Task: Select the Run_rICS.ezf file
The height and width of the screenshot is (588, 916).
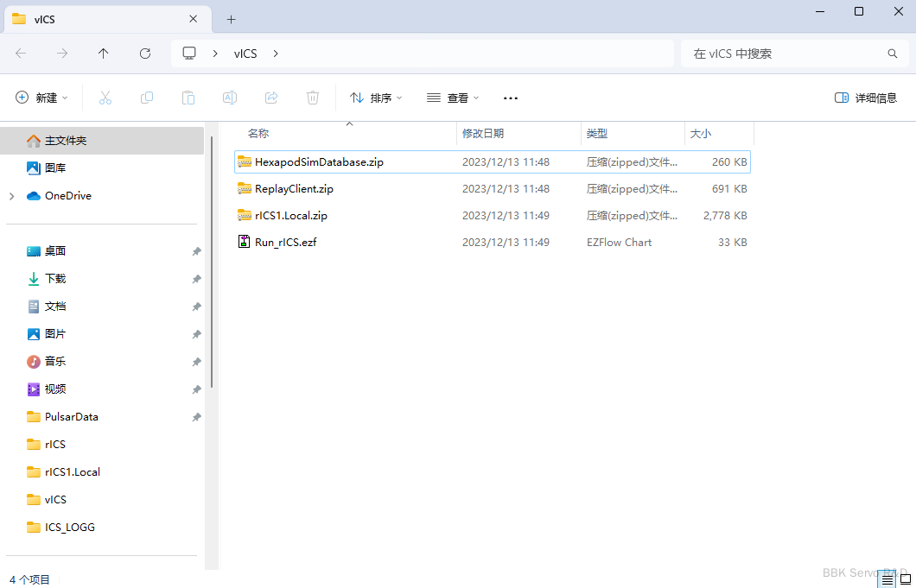Action: (285, 243)
